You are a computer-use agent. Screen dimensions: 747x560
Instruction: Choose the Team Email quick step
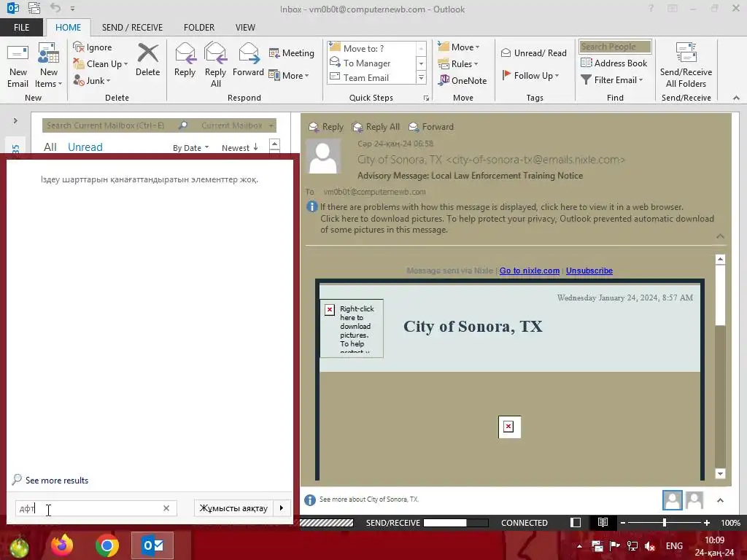click(x=371, y=77)
